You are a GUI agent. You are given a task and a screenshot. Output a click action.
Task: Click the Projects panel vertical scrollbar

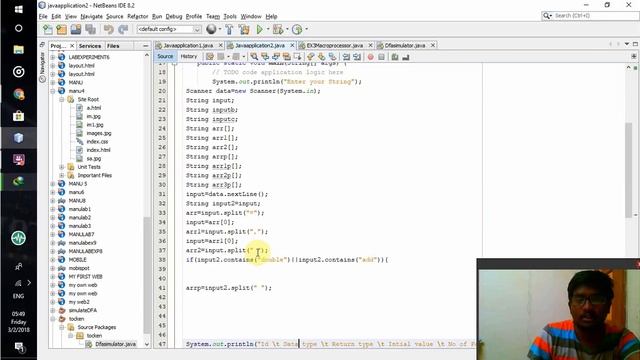[x=147, y=275]
